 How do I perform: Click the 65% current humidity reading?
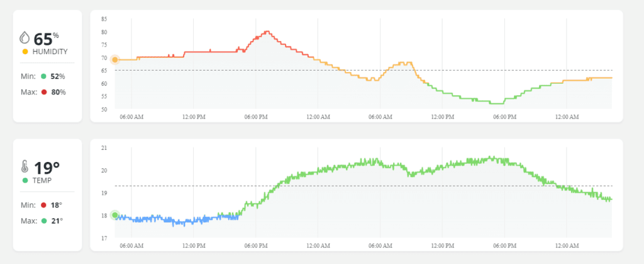46,38
